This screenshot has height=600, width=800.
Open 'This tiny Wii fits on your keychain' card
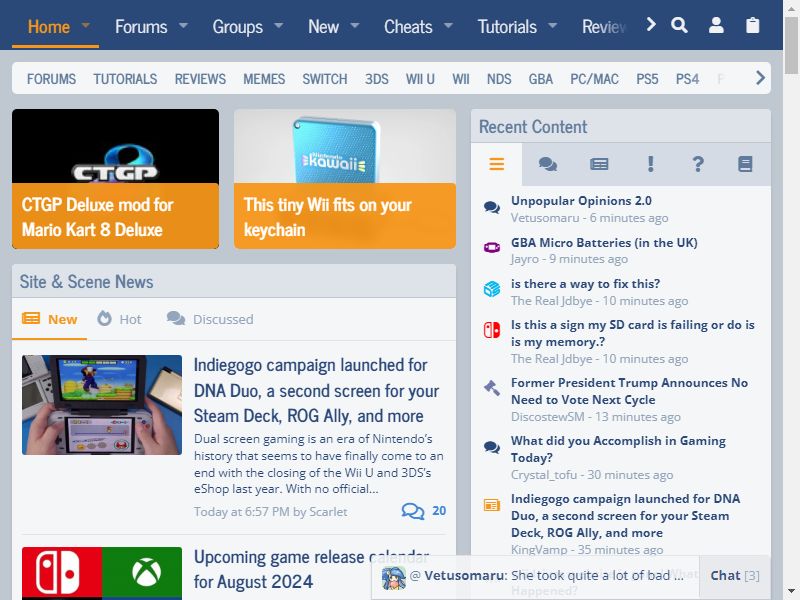coord(345,179)
